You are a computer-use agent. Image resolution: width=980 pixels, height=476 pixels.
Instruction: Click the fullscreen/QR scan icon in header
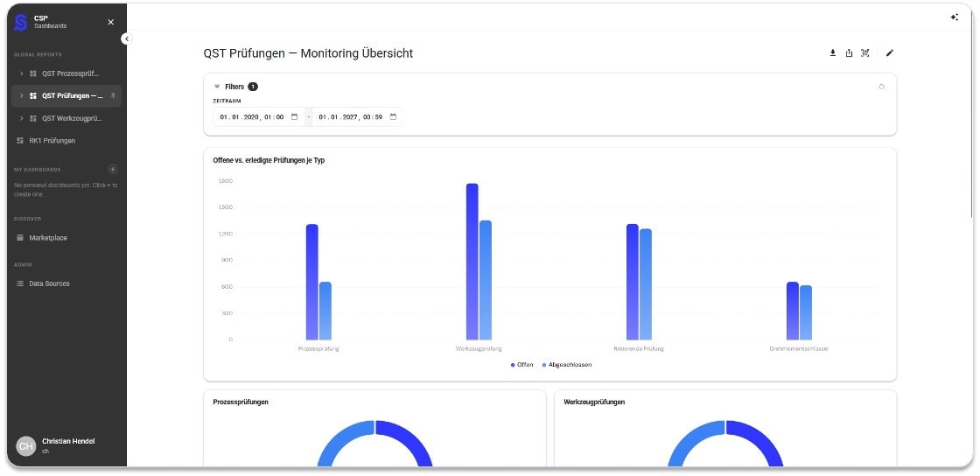click(865, 53)
